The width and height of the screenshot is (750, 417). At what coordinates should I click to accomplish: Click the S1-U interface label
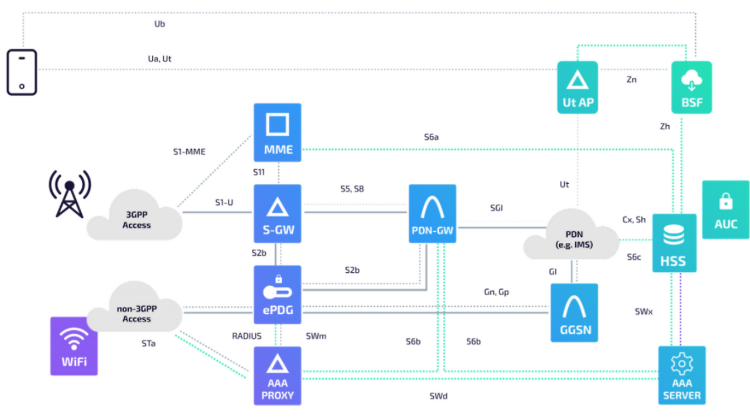224,202
